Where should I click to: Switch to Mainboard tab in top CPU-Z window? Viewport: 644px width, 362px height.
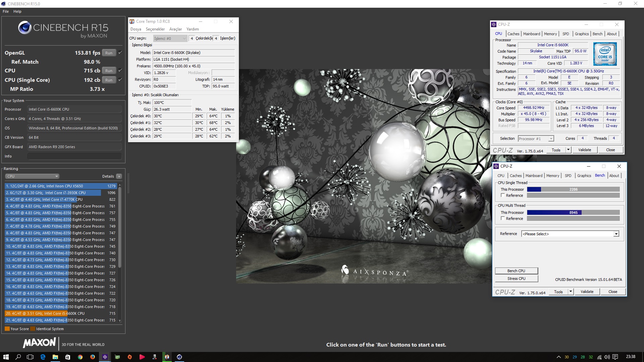(x=532, y=34)
